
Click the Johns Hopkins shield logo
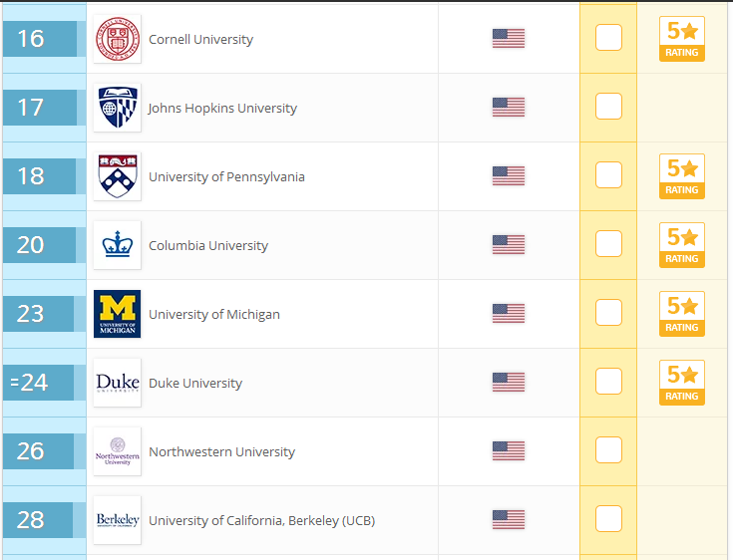[118, 108]
